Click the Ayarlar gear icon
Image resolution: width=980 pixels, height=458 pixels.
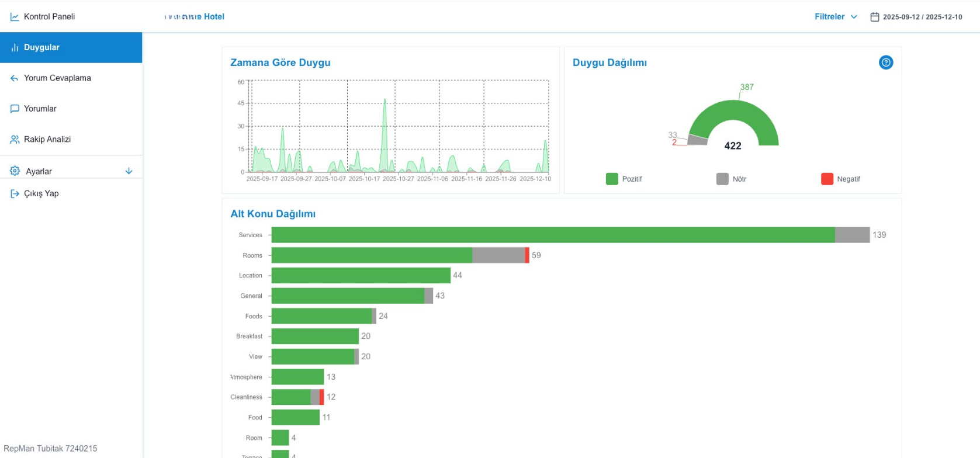point(15,171)
